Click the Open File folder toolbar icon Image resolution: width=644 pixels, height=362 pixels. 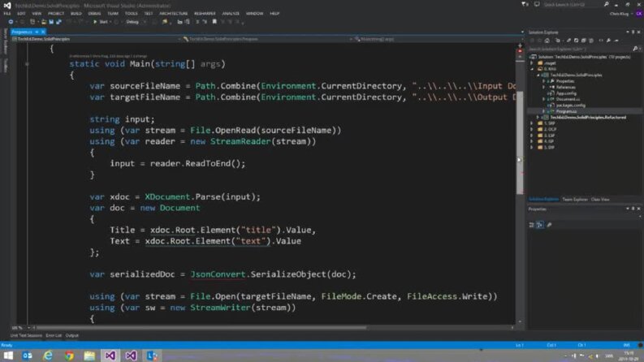[x=44, y=22]
